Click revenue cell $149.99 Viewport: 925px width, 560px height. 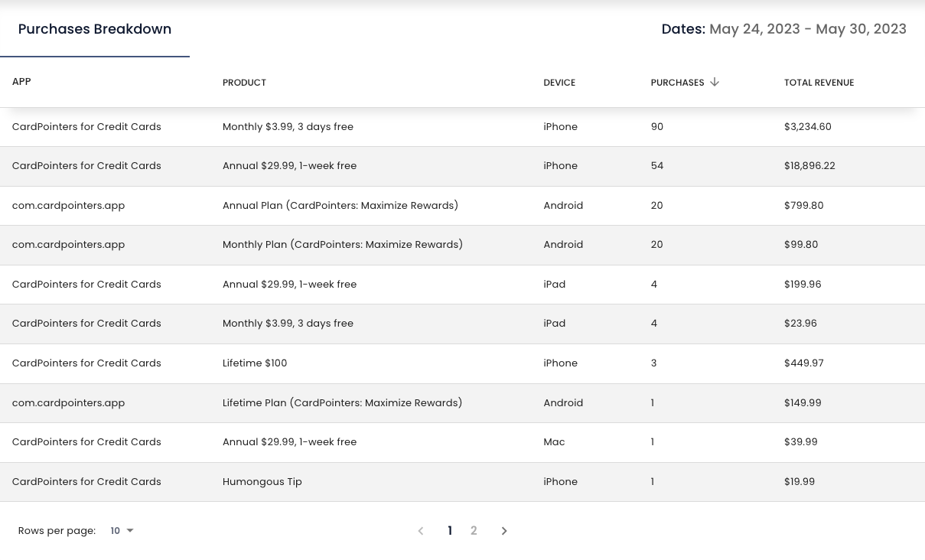pyautogui.click(x=803, y=403)
